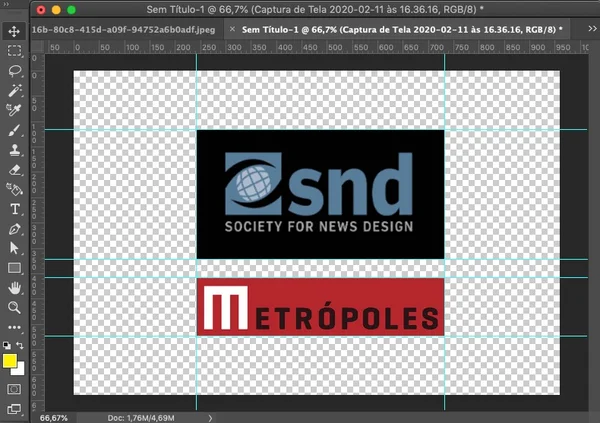Image resolution: width=600 pixels, height=423 pixels.
Task: Close the Sem Título-1 tab
Action: [232, 29]
